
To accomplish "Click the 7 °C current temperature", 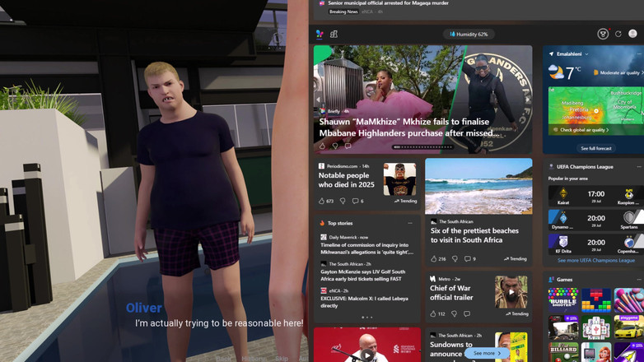I will 573,72.
